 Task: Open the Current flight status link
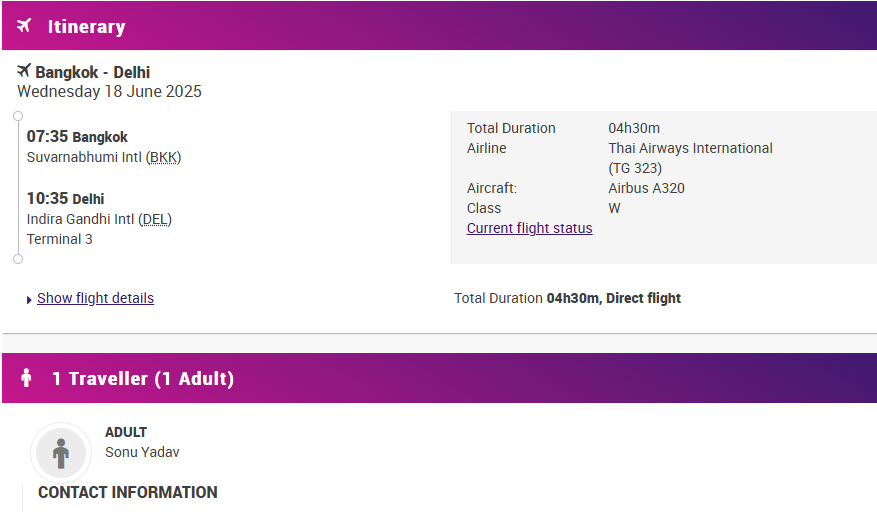pyautogui.click(x=530, y=228)
